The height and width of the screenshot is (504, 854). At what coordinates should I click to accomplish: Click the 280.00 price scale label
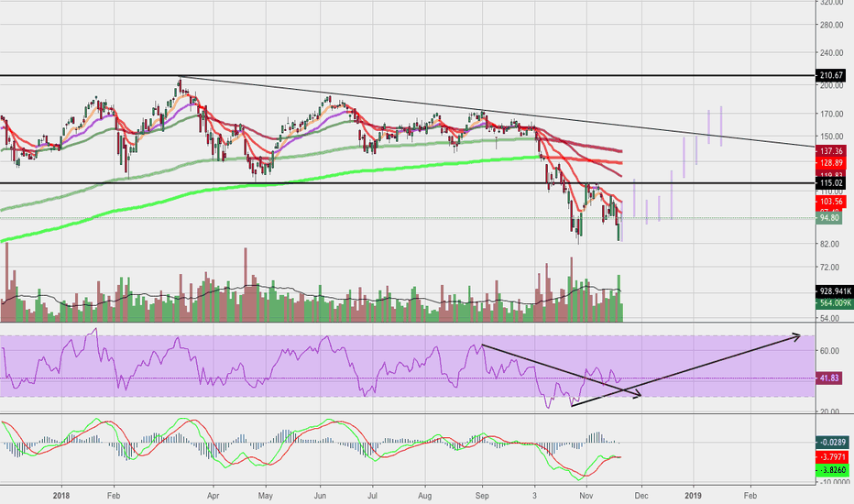point(831,25)
